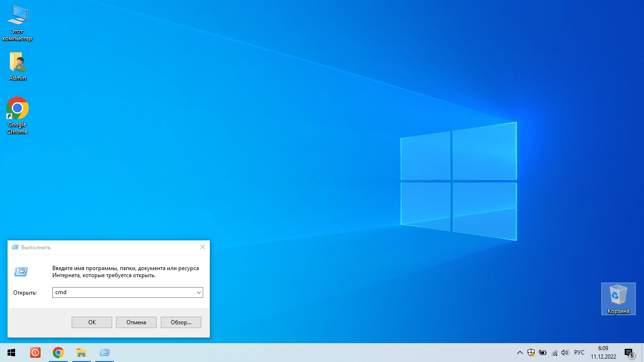Click the Run dialog taskbar icon
The height and width of the screenshot is (362, 644).
tap(105, 353)
